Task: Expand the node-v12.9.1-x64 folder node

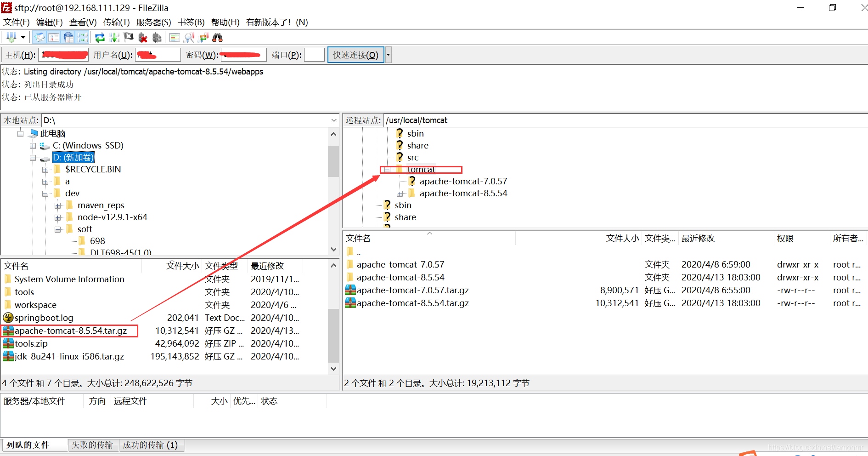Action: [58, 217]
